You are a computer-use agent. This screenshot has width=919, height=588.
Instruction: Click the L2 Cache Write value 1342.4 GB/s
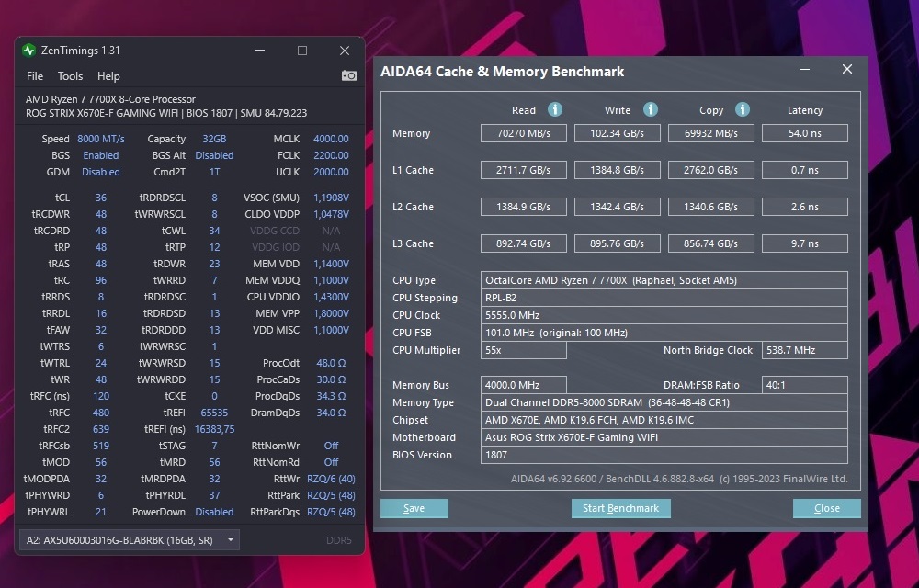coord(618,207)
